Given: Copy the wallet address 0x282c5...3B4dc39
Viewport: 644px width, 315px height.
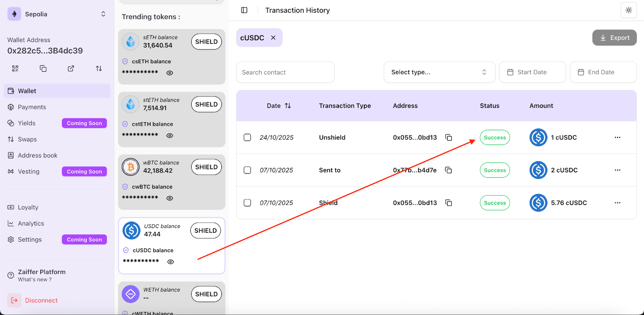Looking at the screenshot, I should click(43, 68).
